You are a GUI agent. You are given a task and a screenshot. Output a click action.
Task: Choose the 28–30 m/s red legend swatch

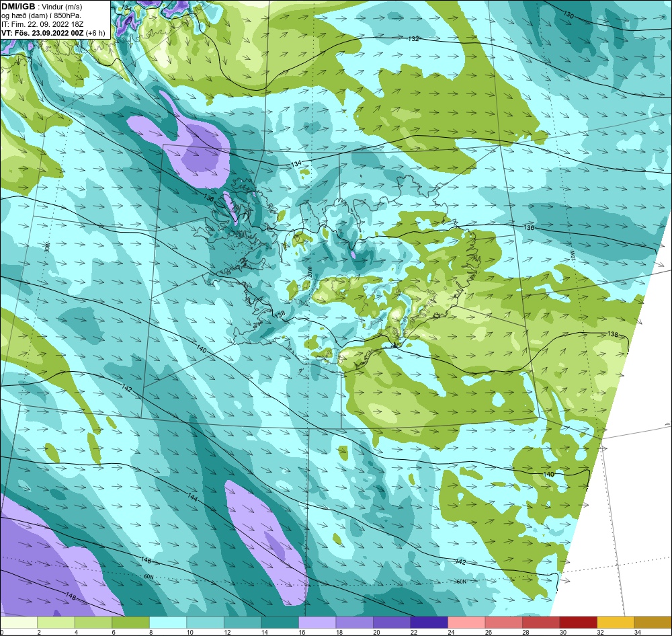(x=541, y=623)
